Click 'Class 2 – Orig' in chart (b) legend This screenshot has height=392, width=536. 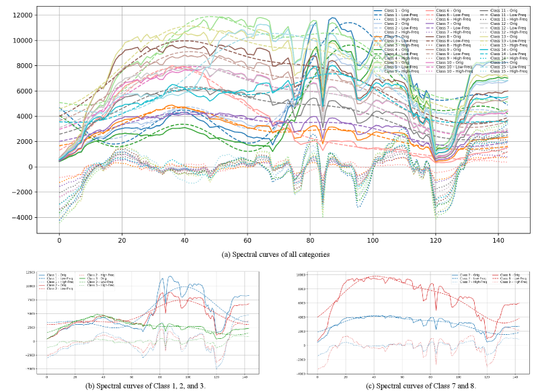pyautogui.click(x=56, y=285)
